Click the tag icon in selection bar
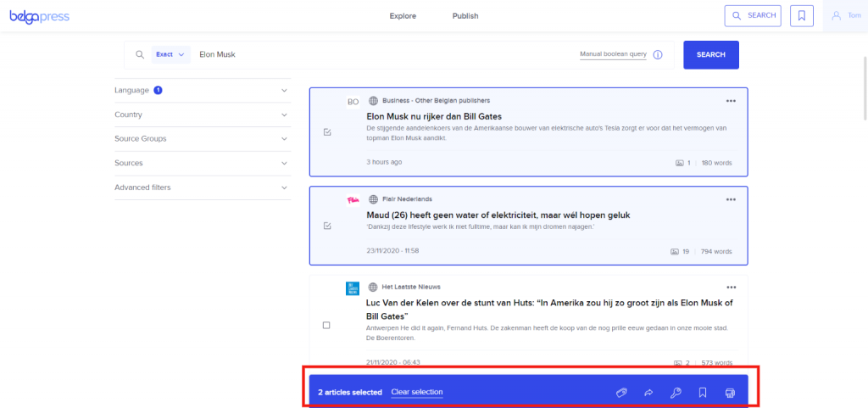The image size is (868, 408). (x=621, y=393)
